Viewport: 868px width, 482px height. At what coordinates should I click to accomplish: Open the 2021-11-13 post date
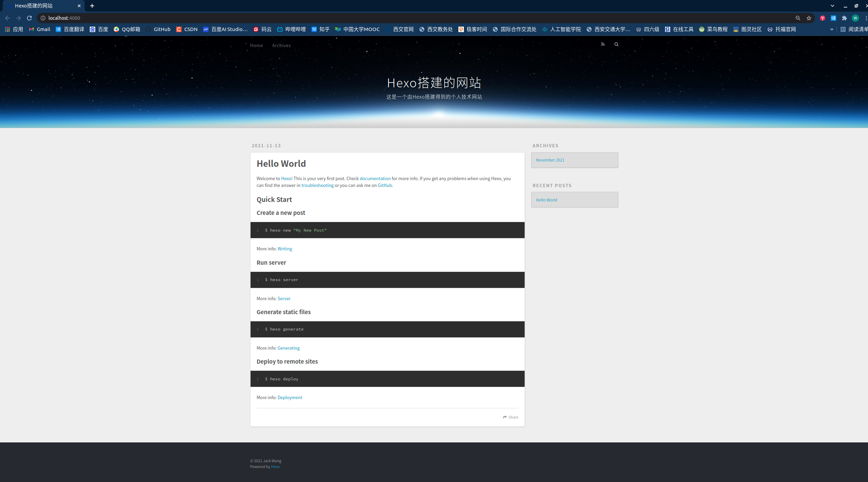[x=266, y=146]
